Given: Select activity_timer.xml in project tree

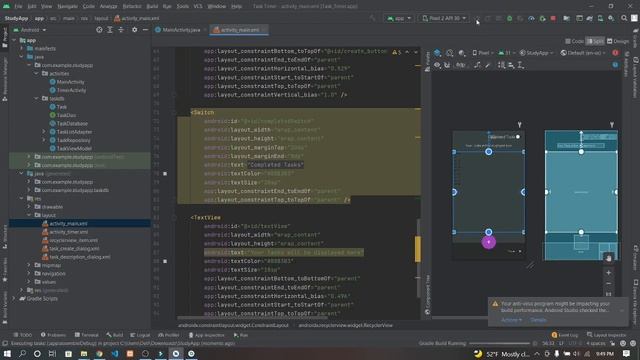Looking at the screenshot, I should pyautogui.click(x=65, y=232).
